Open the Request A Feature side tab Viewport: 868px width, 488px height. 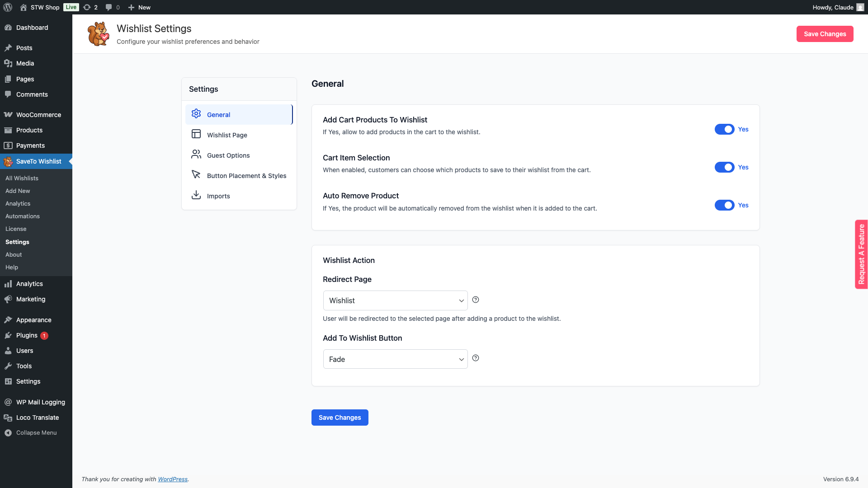point(861,254)
